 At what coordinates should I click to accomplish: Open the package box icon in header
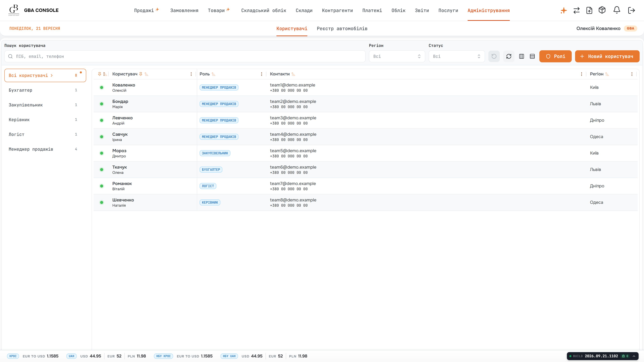[602, 10]
